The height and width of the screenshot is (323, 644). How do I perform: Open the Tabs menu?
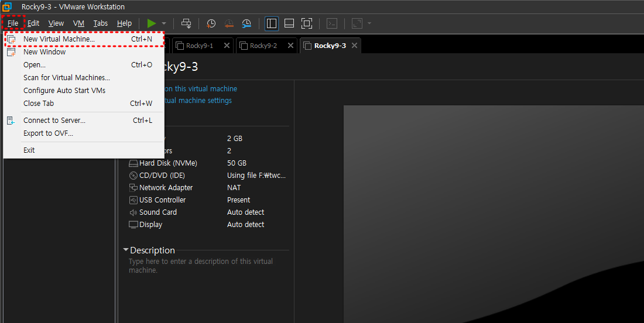[x=100, y=23]
